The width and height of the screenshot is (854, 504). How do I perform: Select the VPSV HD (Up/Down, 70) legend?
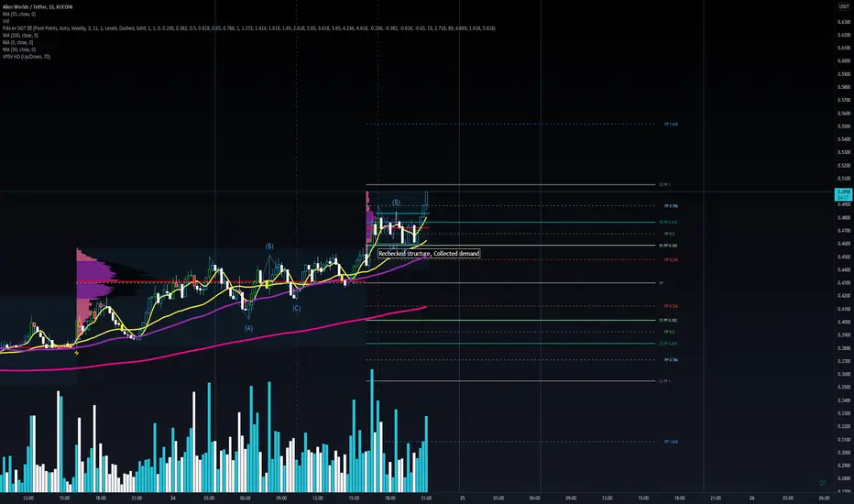(27, 56)
